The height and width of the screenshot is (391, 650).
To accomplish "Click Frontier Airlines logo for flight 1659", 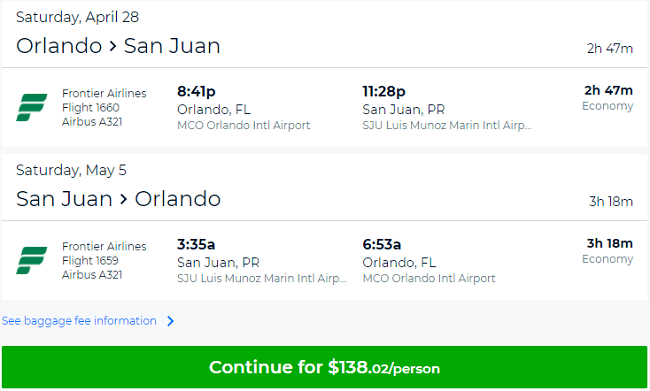I will click(x=32, y=260).
